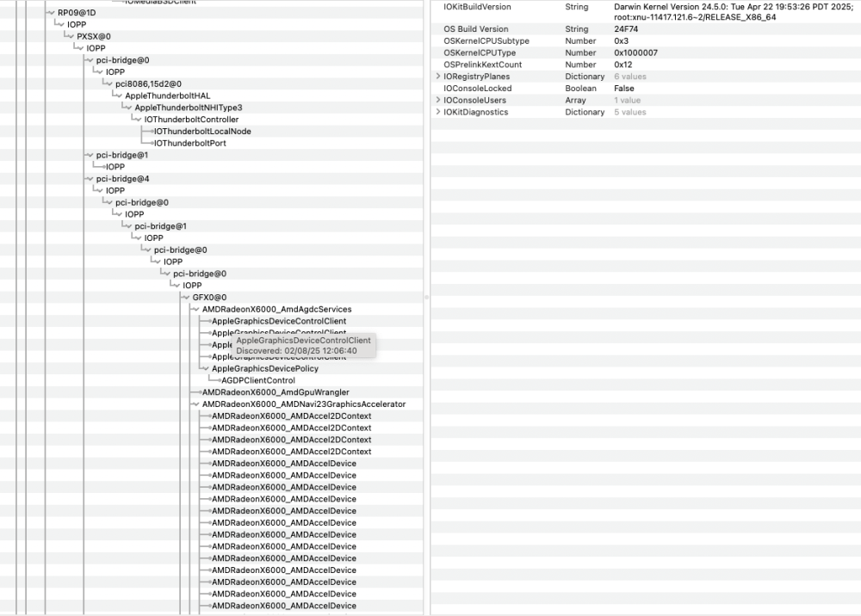Screen dimensions: 861x616
Task: Click the '6 values' entry for IORegistryPlanes
Action: click(x=630, y=77)
